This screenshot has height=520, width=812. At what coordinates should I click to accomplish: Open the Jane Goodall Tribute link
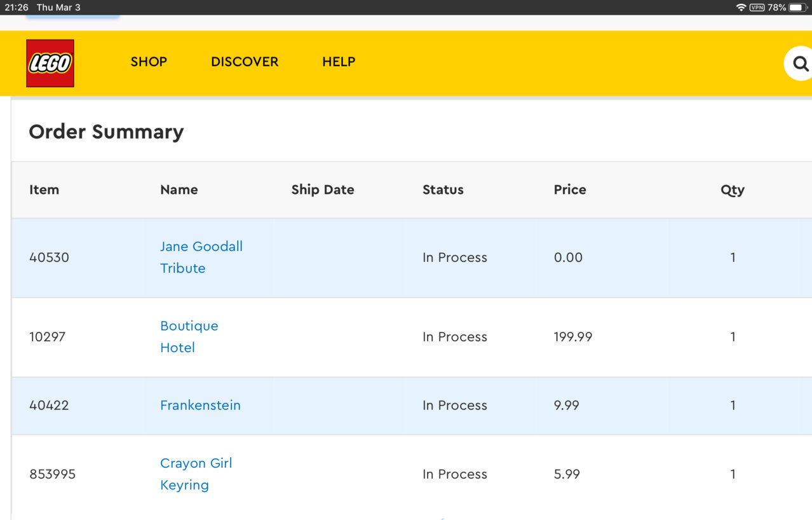click(201, 257)
